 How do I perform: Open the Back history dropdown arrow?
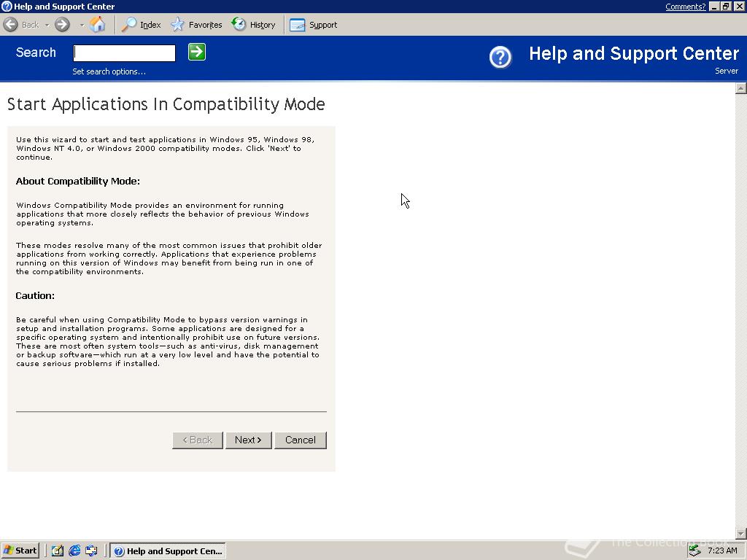click(47, 25)
